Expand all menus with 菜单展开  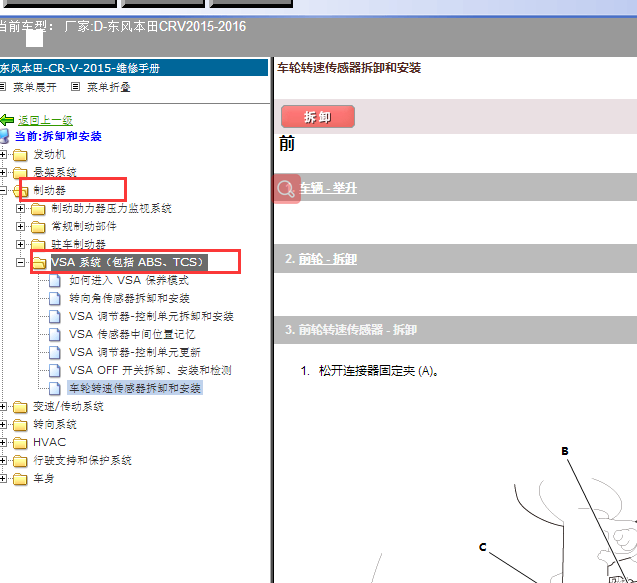tap(35, 87)
